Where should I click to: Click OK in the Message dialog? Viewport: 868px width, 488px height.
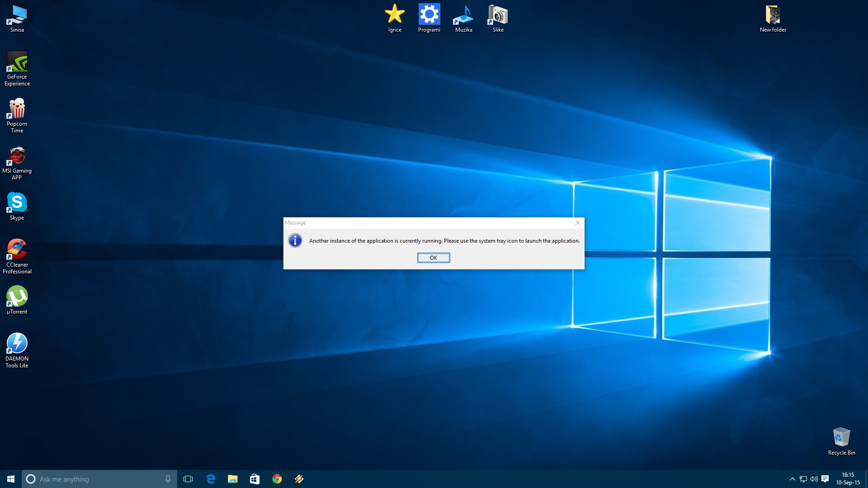tap(433, 258)
